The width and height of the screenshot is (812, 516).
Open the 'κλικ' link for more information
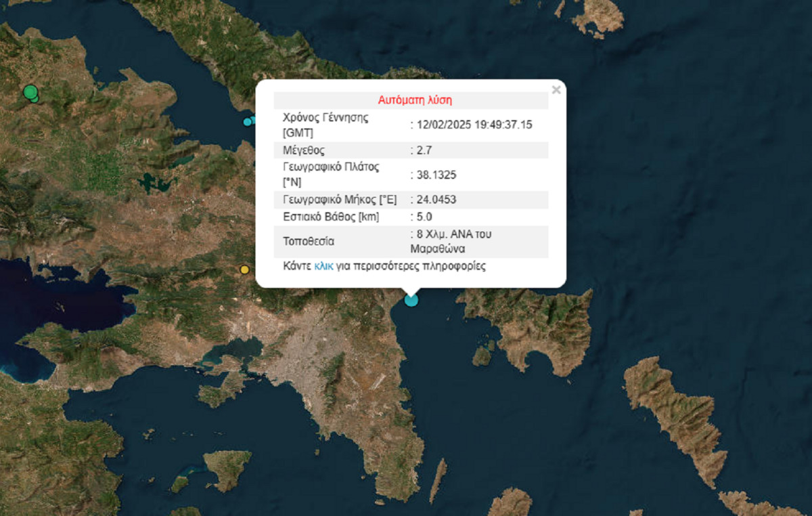coord(323,266)
